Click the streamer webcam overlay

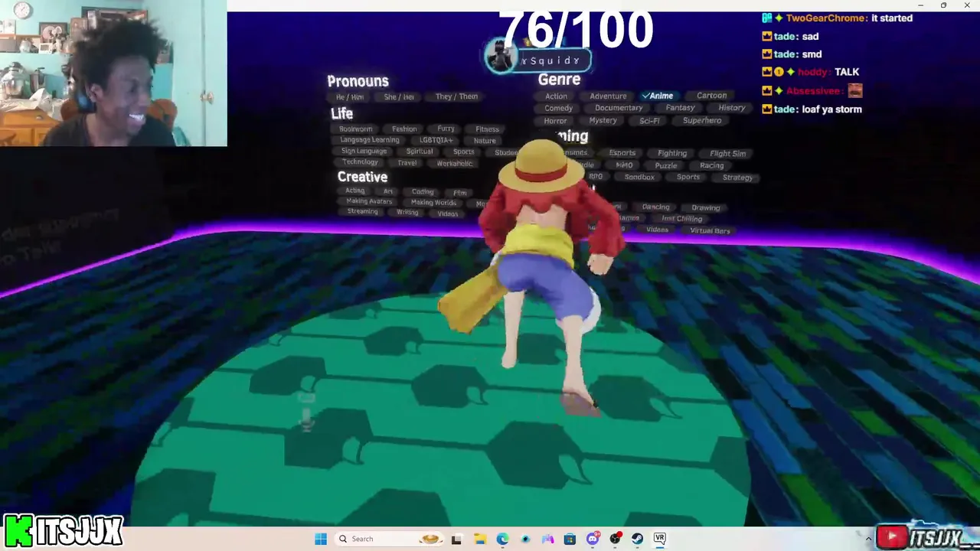click(x=113, y=73)
